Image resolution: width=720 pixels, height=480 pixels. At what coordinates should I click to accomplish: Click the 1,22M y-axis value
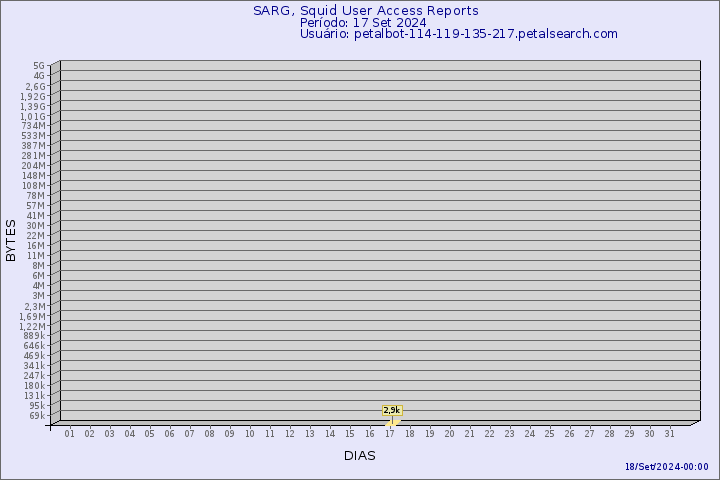pyautogui.click(x=33, y=327)
